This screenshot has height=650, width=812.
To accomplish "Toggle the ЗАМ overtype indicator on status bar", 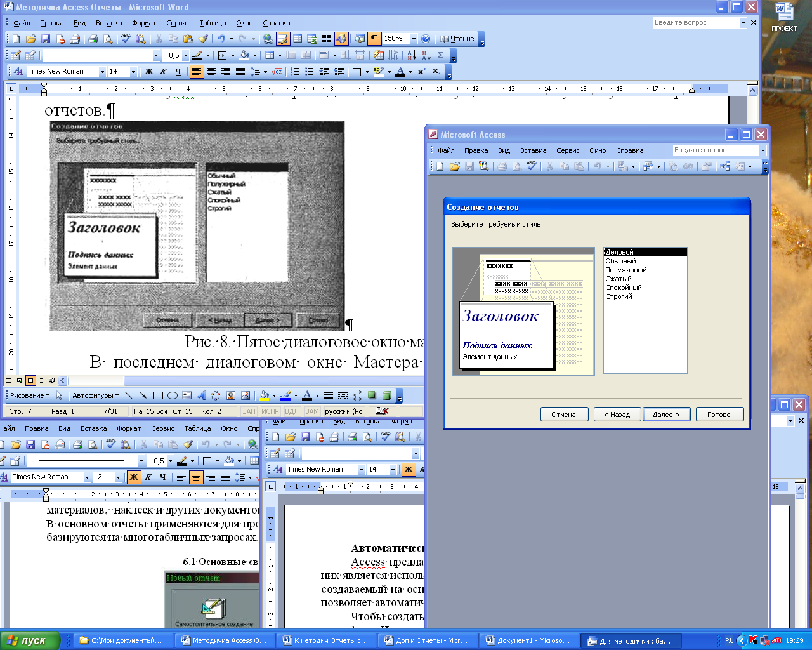I will (x=312, y=411).
